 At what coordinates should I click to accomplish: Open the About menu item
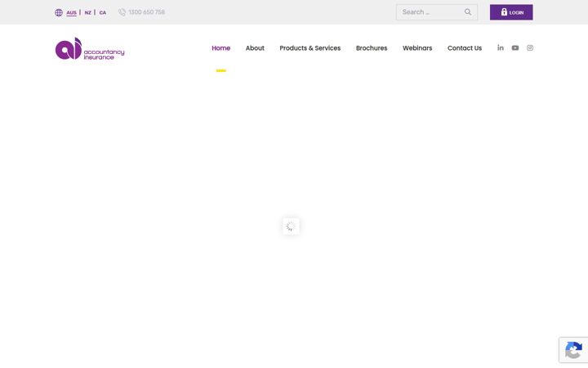click(x=255, y=48)
